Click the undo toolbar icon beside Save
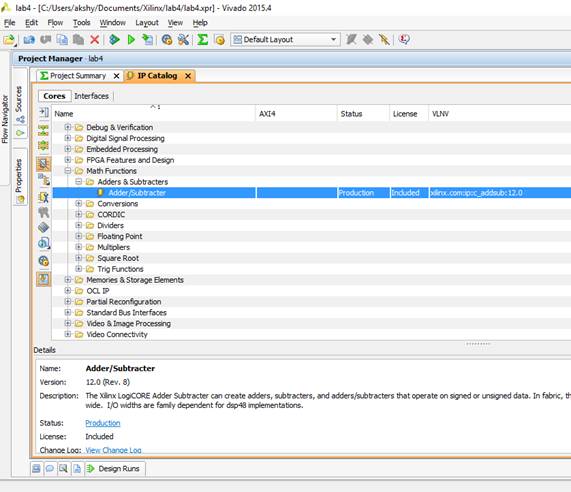This screenshot has width=571, height=492. 46,39
